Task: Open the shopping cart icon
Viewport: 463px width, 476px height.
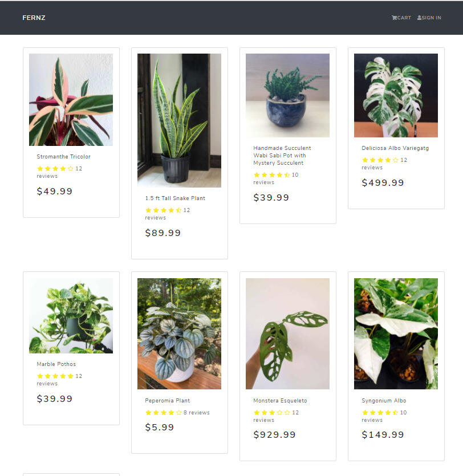Action: (394, 18)
